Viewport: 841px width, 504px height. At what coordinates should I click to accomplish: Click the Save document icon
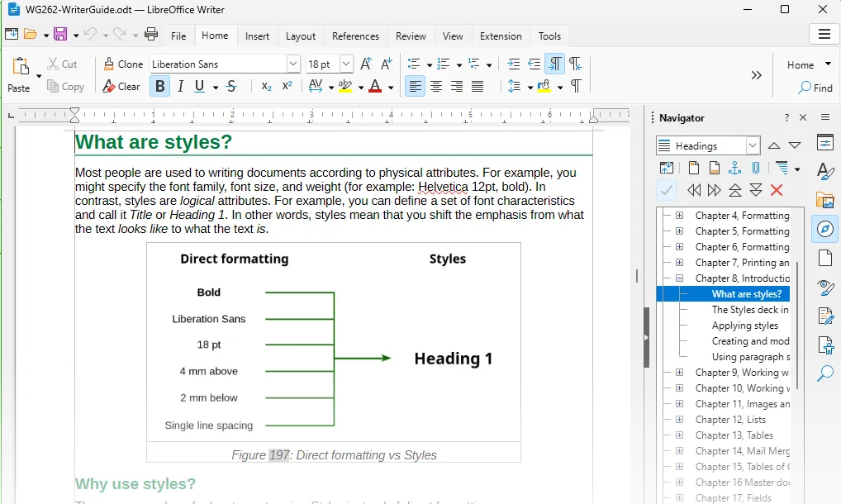pyautogui.click(x=60, y=35)
